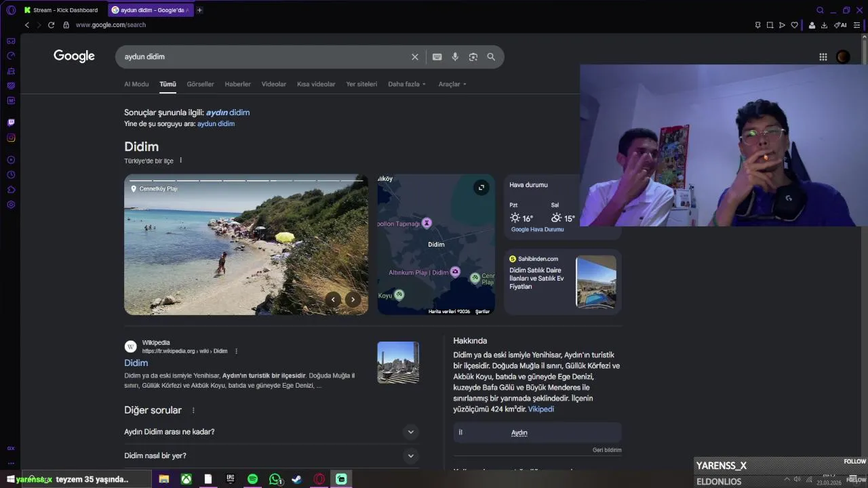The height and width of the screenshot is (488, 868).
Task: Open GX Corner gamepad icon in sidebar
Action: [11, 41]
